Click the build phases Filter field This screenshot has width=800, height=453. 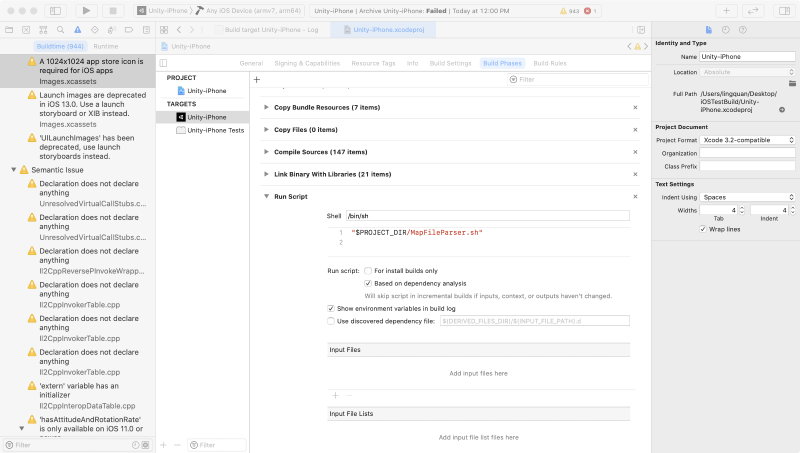coord(579,80)
